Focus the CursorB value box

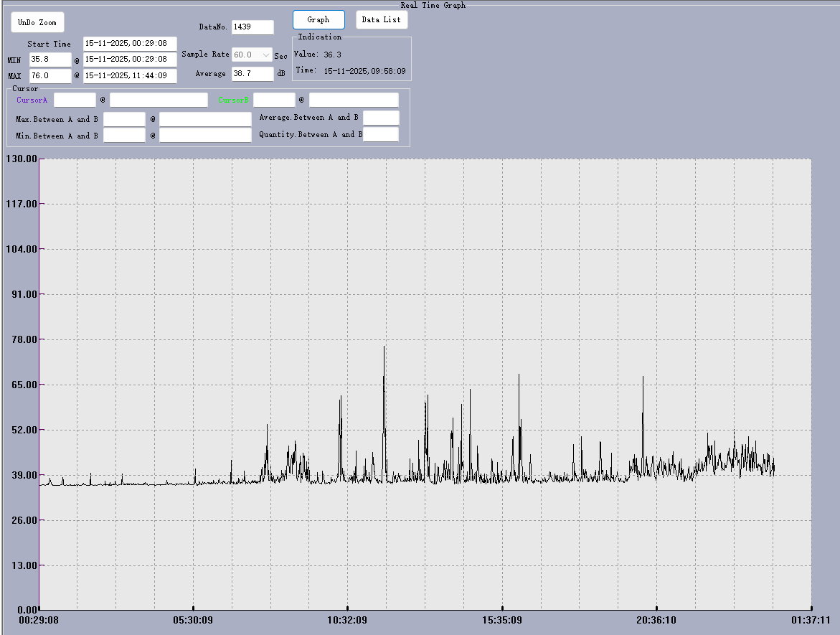click(x=274, y=100)
